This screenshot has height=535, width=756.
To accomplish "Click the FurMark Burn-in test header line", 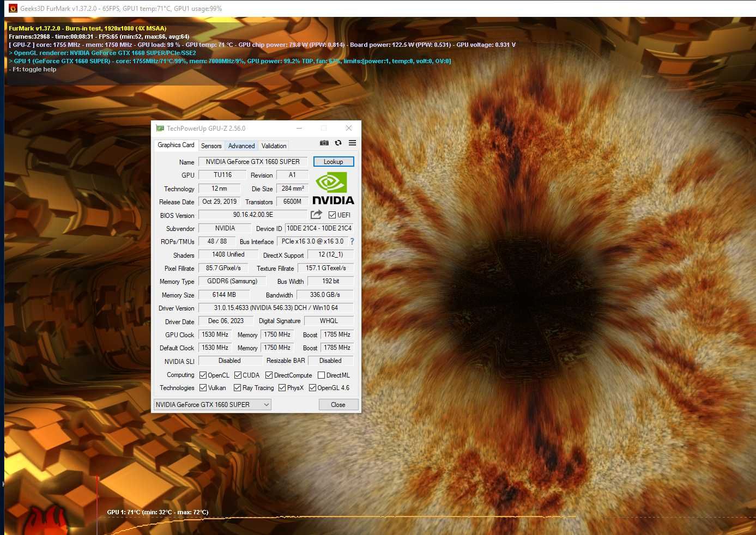I will coord(88,28).
